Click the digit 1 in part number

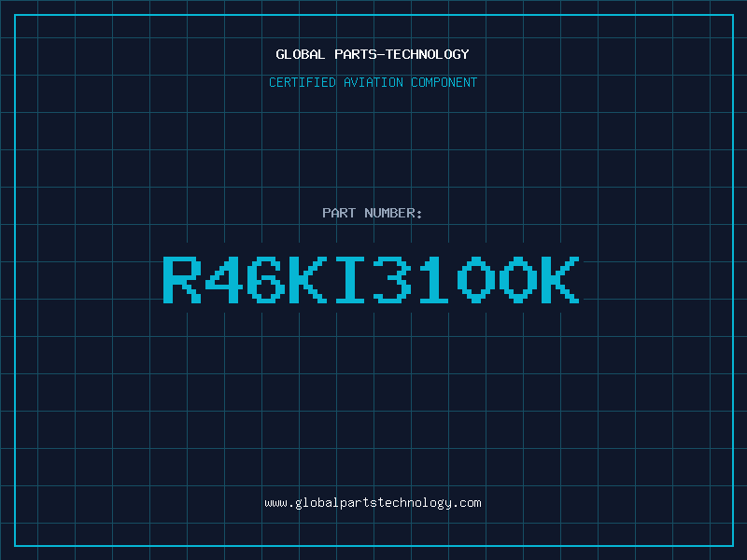pyautogui.click(x=434, y=279)
